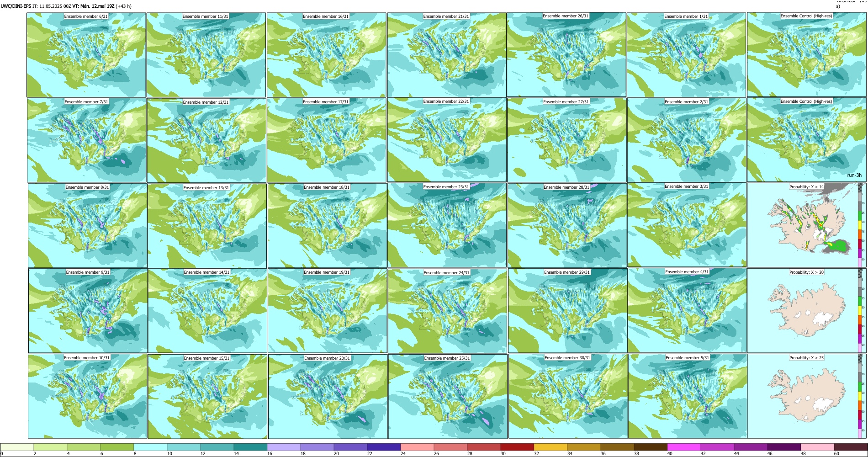The width and height of the screenshot is (868, 457).
Task: Pick the magenta 40–42 legend swatch
Action: tap(684, 447)
